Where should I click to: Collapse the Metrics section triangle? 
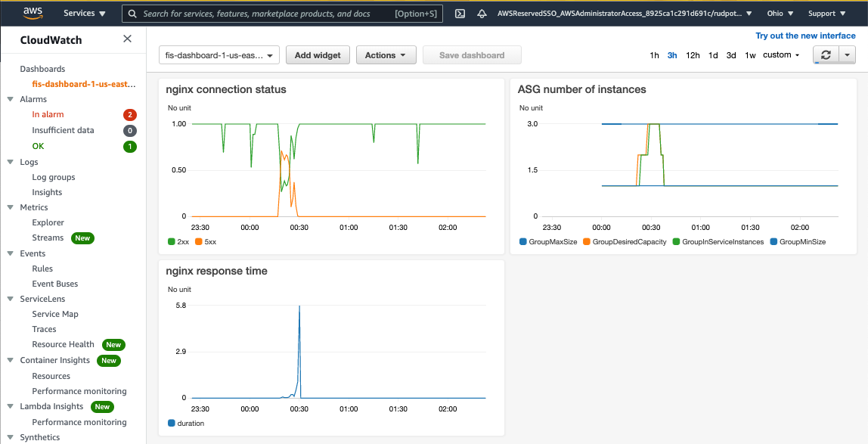coord(10,207)
